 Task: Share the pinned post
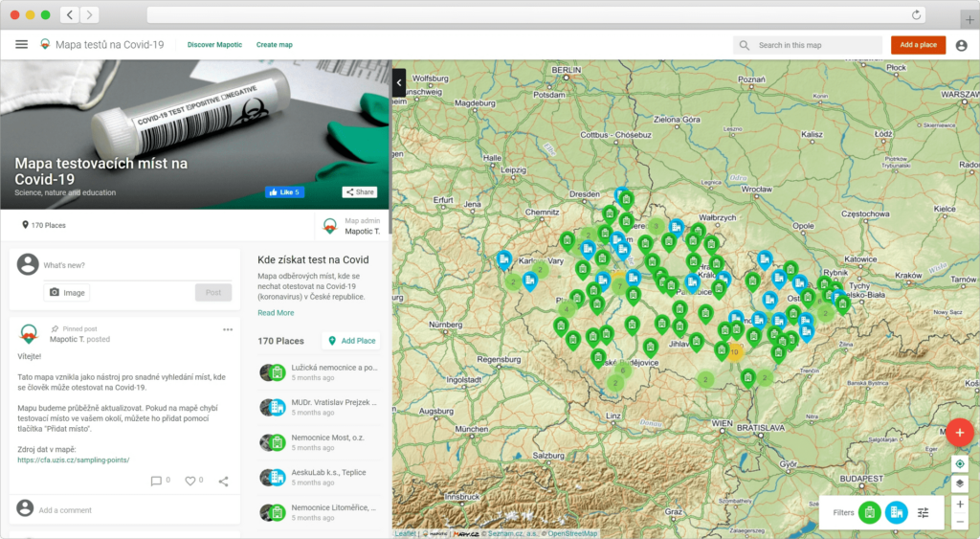(223, 481)
